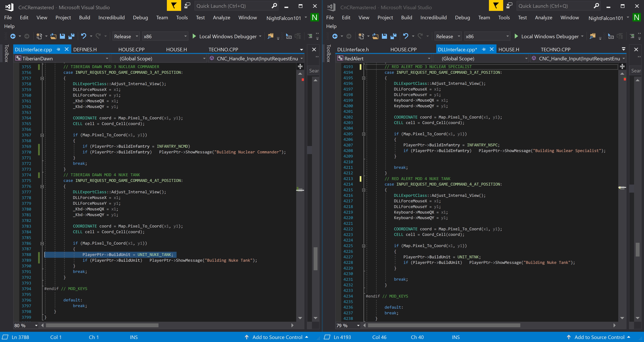Click Find in Files icon left window
The width and height of the screenshot is (644, 342).
(x=271, y=37)
